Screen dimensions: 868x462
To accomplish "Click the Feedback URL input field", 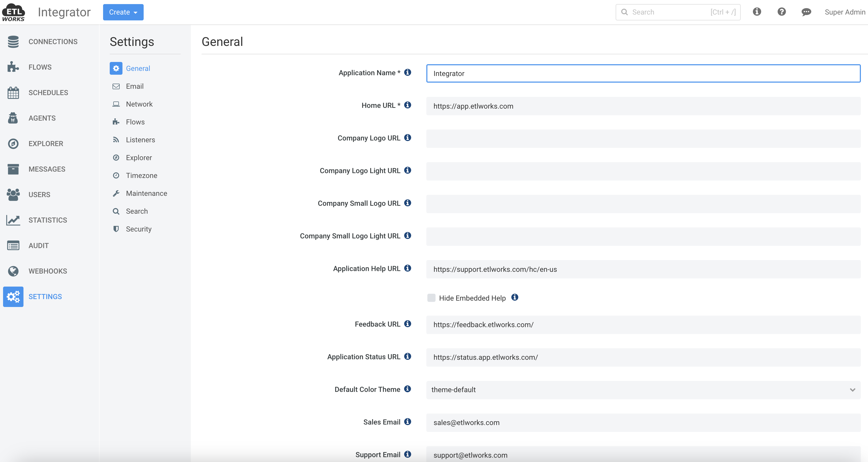I will tap(643, 325).
